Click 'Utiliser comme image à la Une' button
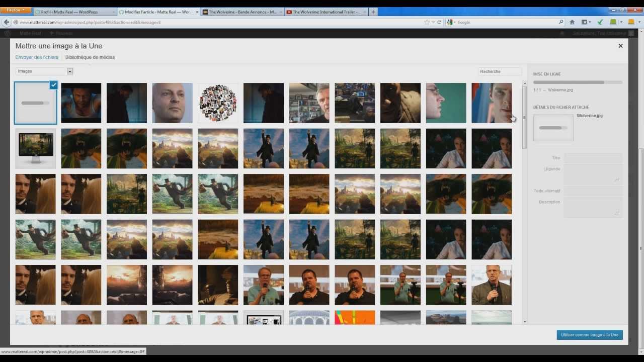This screenshot has width=644, height=362. click(590, 335)
